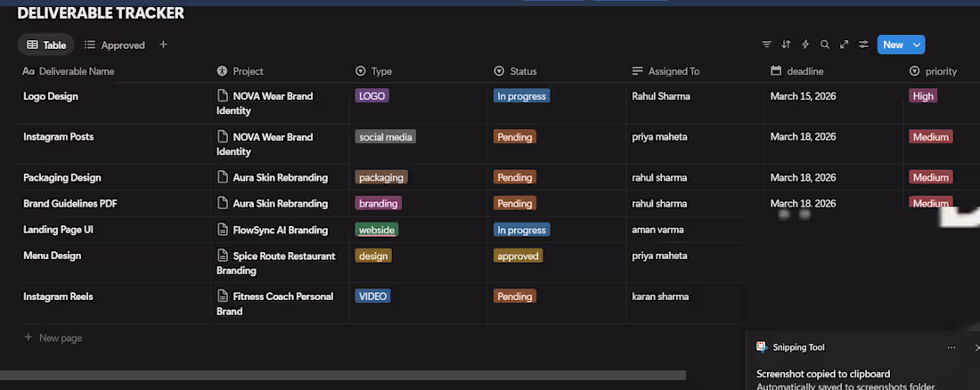The image size is (980, 390).
Task: Open the Project column header
Action: click(x=241, y=71)
